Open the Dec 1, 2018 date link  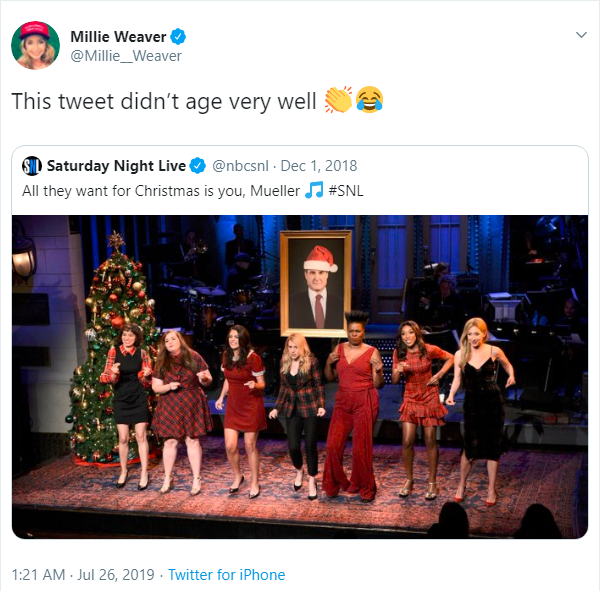tap(318, 166)
